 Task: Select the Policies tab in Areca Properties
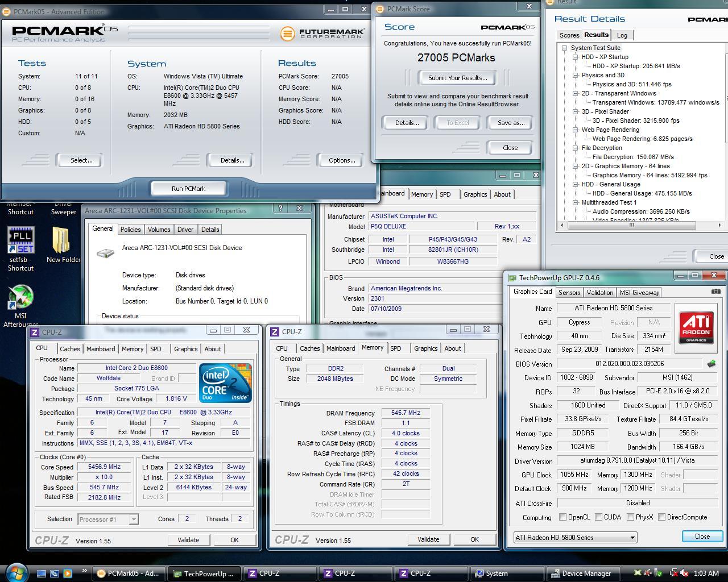(130, 230)
